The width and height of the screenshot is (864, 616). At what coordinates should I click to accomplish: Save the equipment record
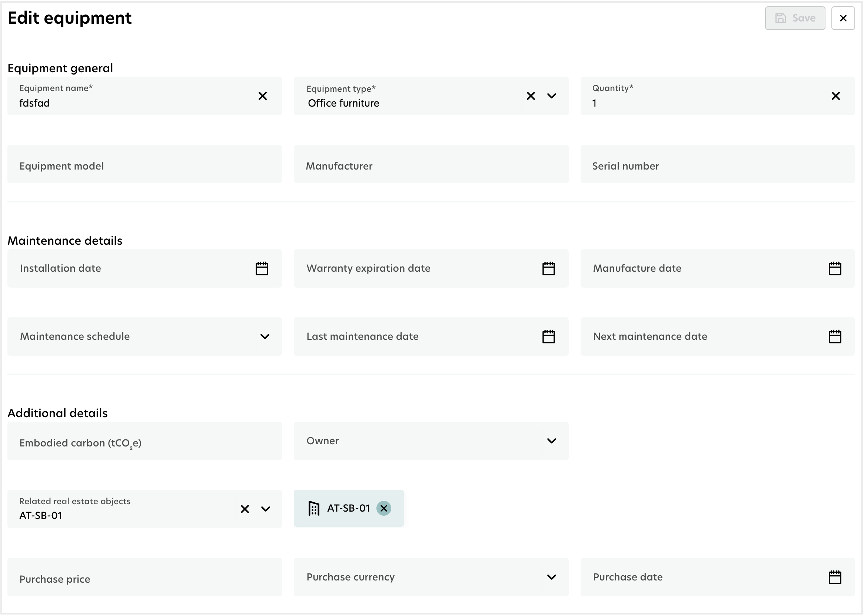click(x=795, y=19)
